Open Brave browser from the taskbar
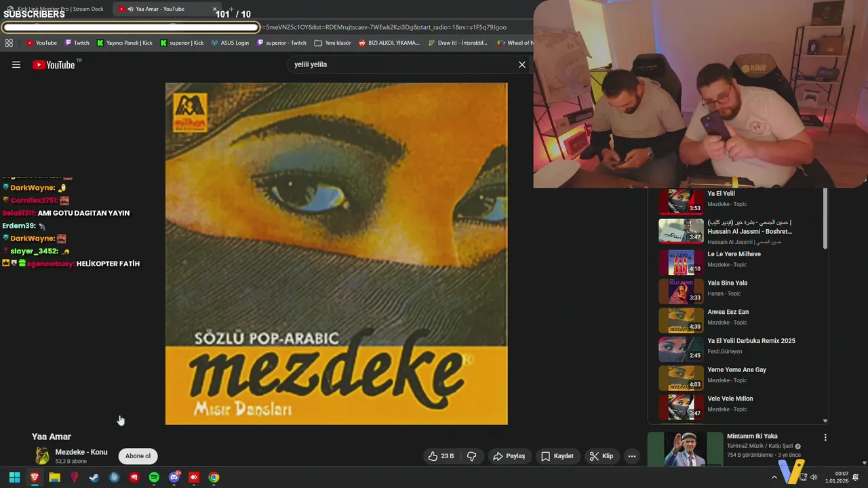The height and width of the screenshot is (488, 868). coord(35,477)
